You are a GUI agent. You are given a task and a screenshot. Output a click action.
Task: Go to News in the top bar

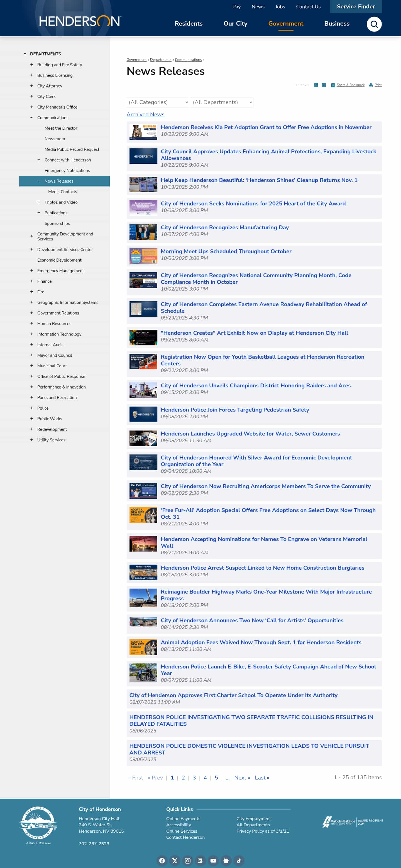pos(258,6)
